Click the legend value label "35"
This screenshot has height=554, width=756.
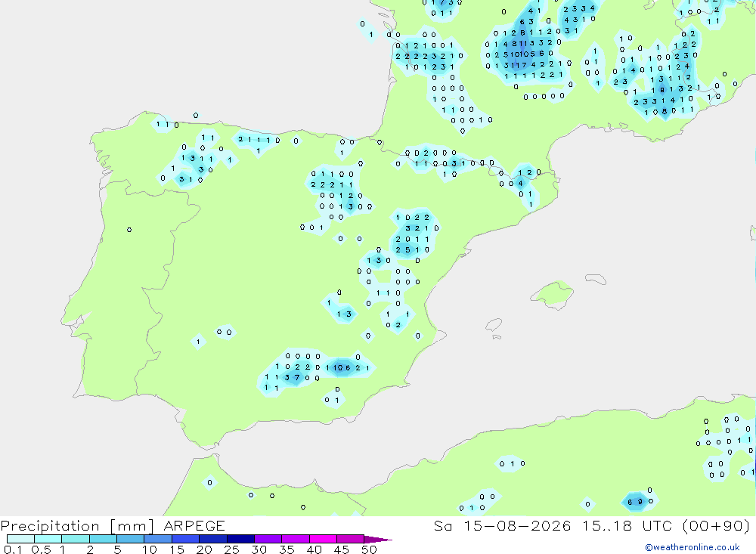click(x=287, y=549)
